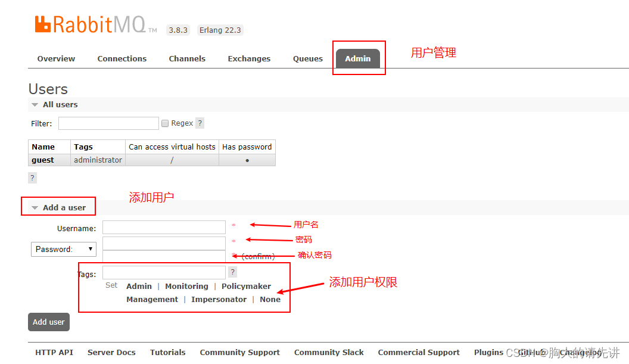Open the Tutorials footer link

pos(168,352)
